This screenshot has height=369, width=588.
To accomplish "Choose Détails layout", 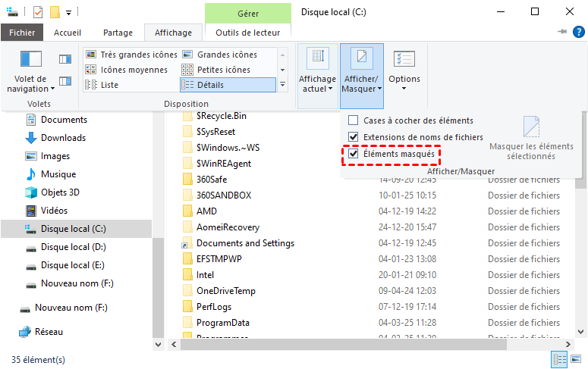I will pos(228,85).
